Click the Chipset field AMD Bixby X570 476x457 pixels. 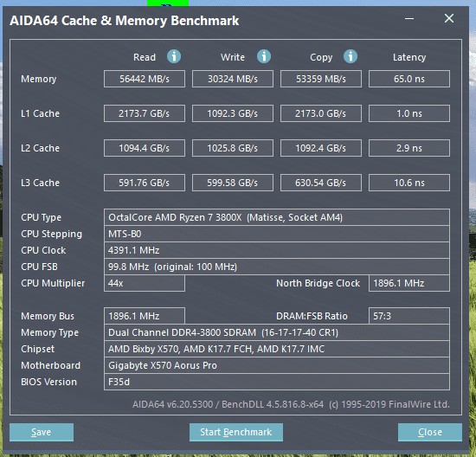click(x=277, y=349)
